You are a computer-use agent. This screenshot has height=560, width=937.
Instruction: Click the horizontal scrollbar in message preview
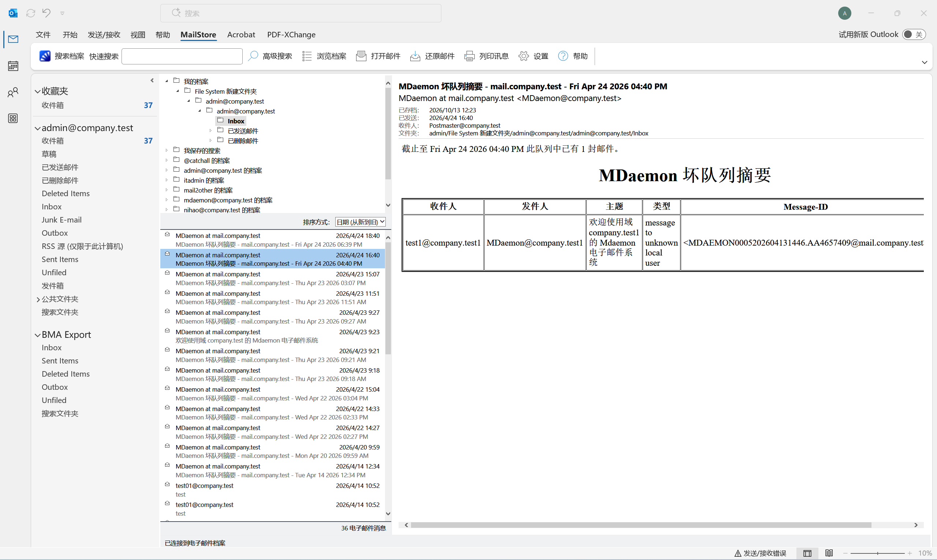tap(641, 525)
